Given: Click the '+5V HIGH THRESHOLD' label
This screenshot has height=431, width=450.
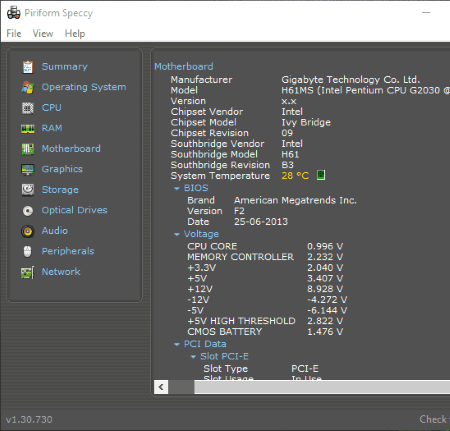Looking at the screenshot, I should click(241, 321).
